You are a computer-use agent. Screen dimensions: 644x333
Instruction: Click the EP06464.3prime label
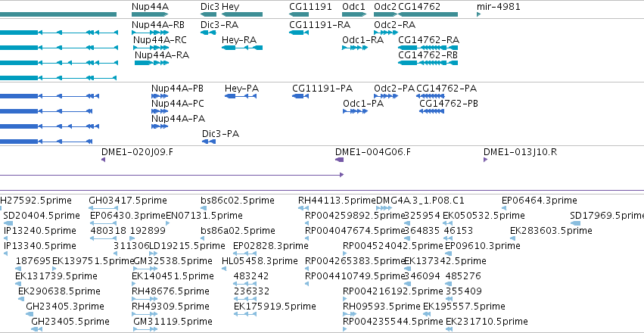tap(540, 201)
